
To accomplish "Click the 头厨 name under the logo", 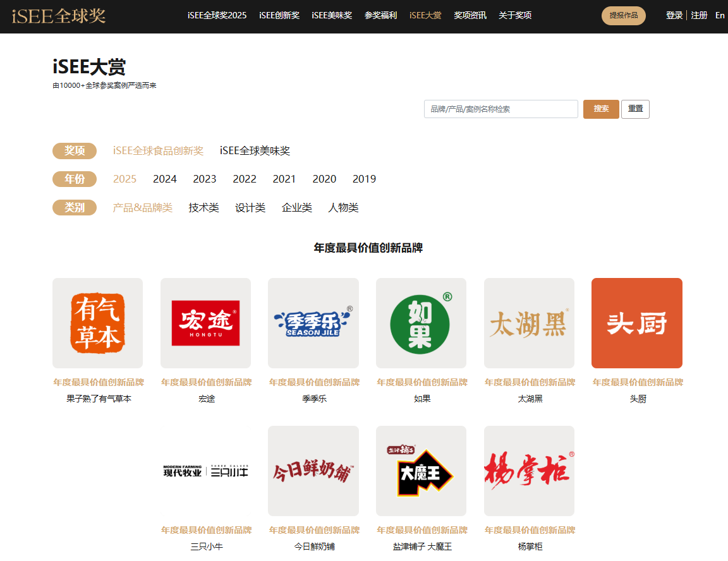I will coord(638,399).
